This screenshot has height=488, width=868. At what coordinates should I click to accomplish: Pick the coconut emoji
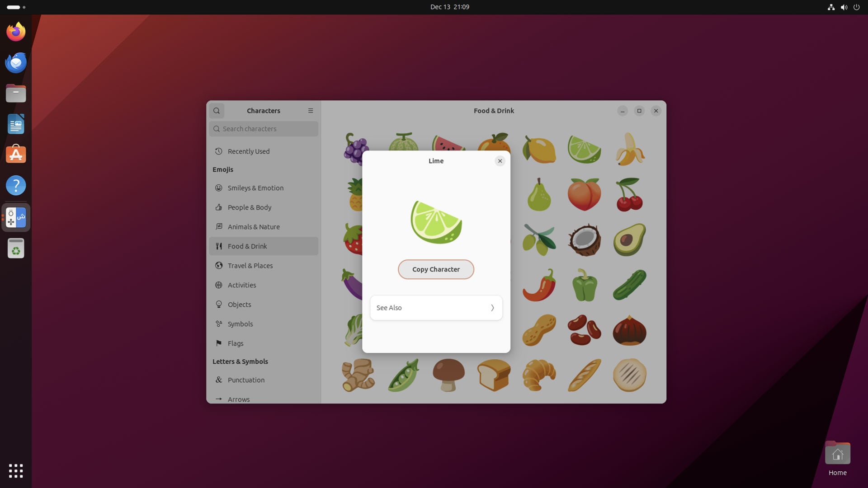pos(584,239)
